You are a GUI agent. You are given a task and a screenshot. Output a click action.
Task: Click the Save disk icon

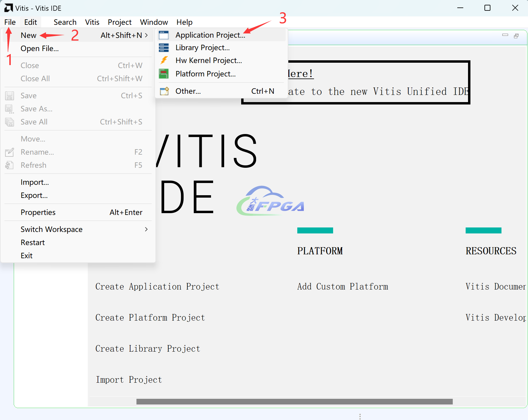click(x=10, y=96)
